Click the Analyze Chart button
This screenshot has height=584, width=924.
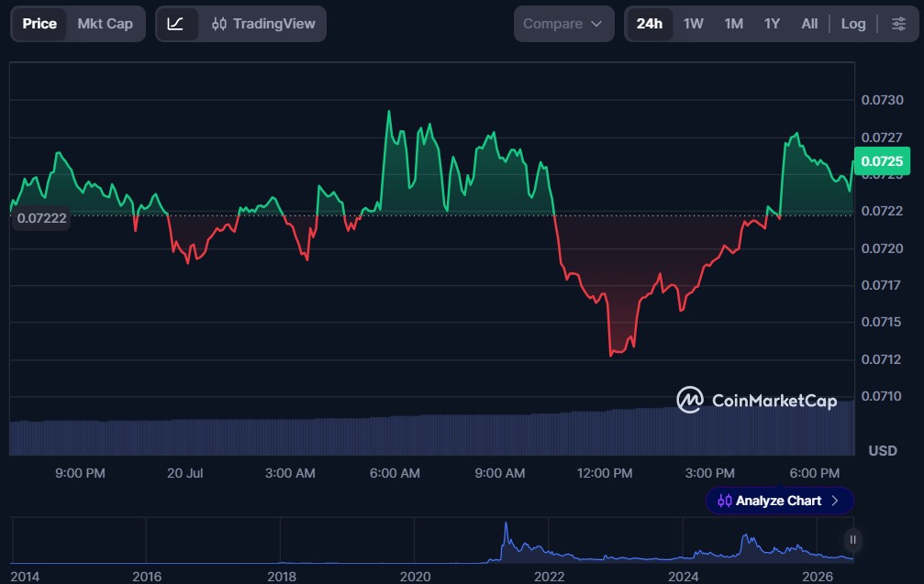pyautogui.click(x=780, y=501)
